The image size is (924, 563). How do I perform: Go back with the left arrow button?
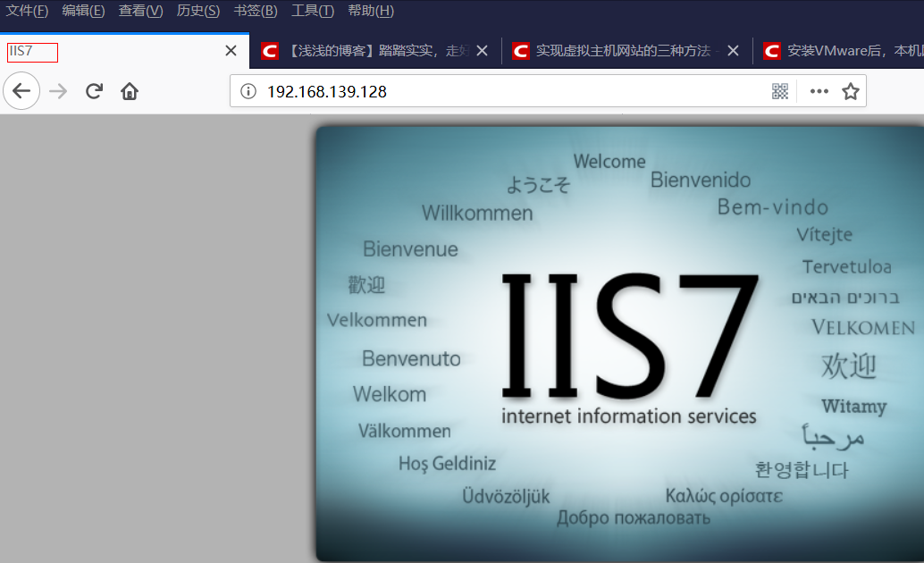(21, 91)
